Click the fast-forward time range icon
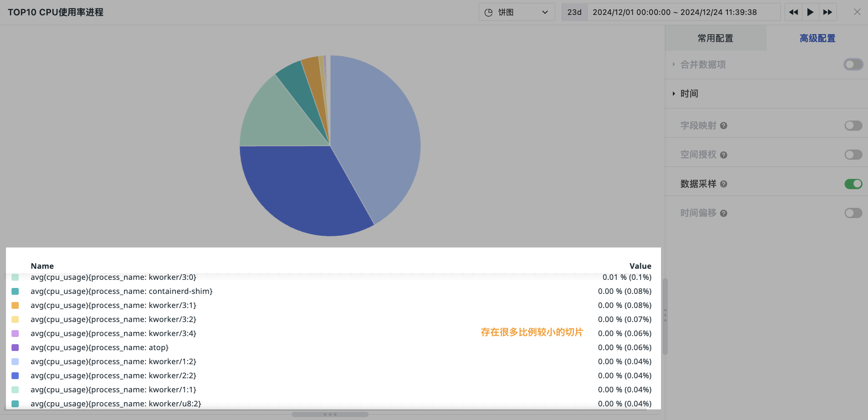Screen dimensions: 868x420 (x=828, y=12)
